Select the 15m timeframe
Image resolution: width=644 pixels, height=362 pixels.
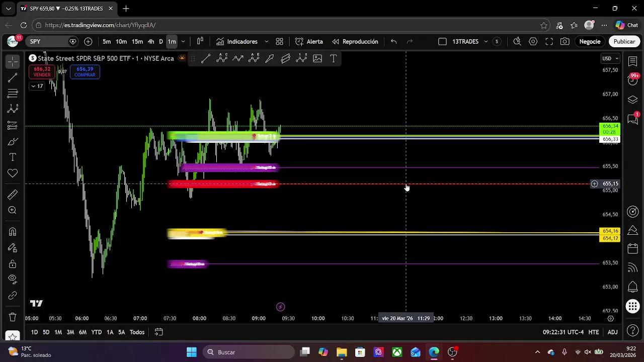pos(137,41)
